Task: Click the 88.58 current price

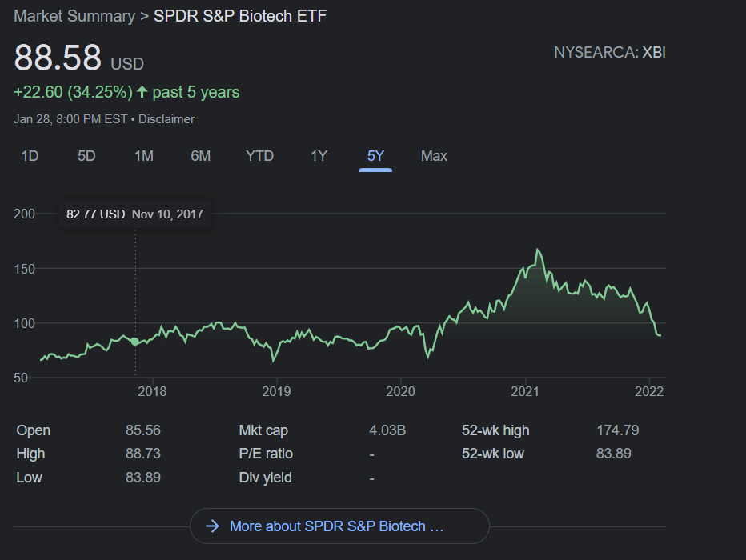Action: click(x=58, y=58)
